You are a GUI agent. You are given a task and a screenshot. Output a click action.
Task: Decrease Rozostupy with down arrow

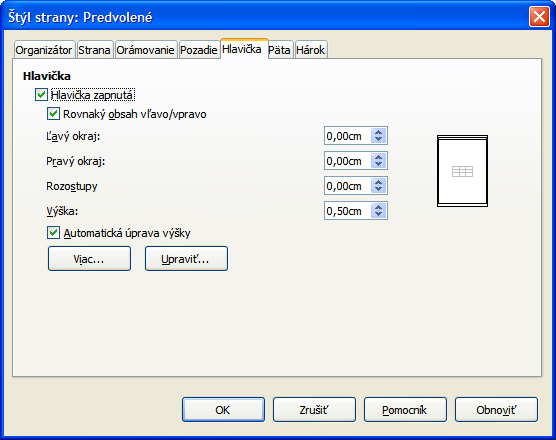click(x=379, y=189)
